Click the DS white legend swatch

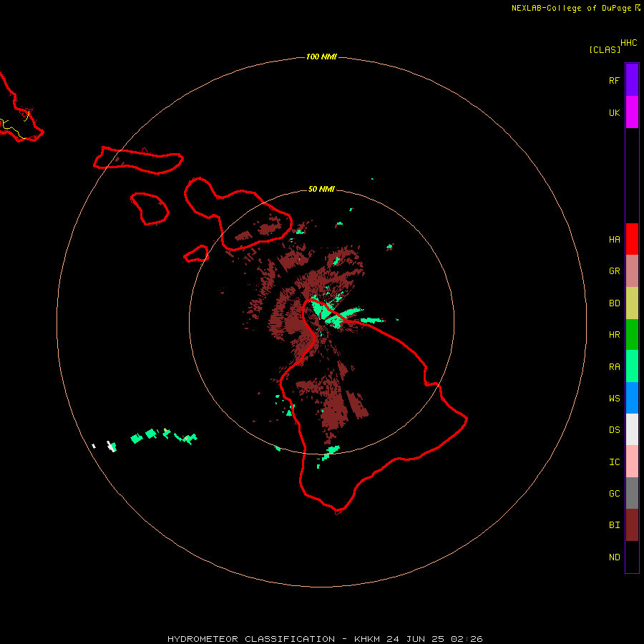tap(632, 429)
